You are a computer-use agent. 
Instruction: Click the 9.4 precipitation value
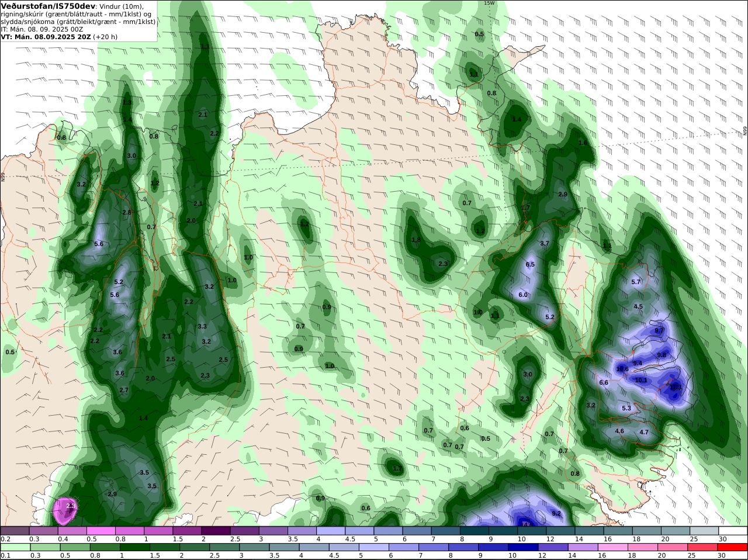click(x=638, y=363)
